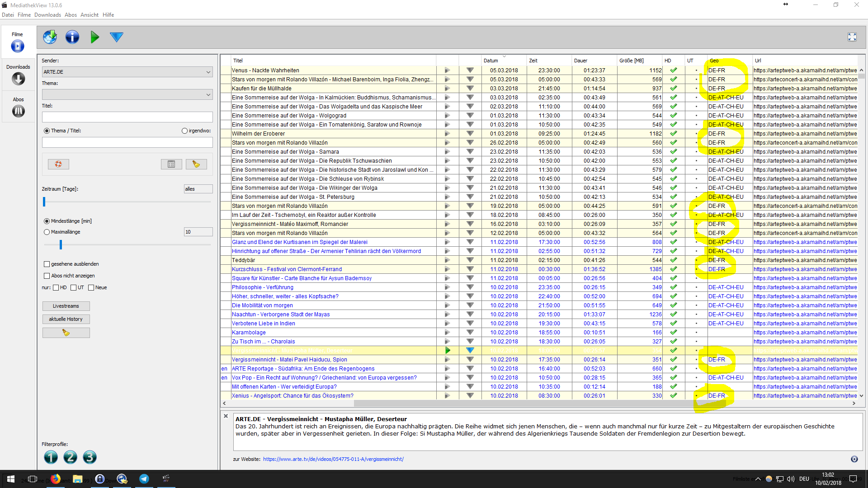Check the 'Abos nicht anzeigen' checkbox

click(x=47, y=276)
